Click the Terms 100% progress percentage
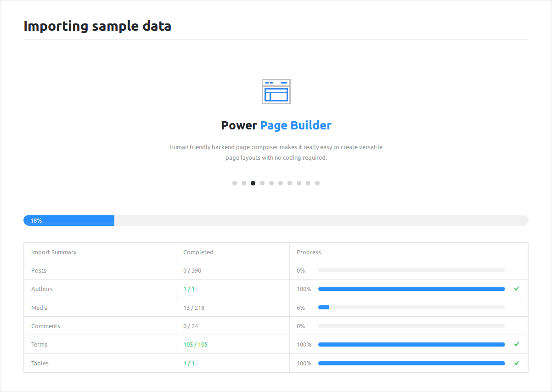The height and width of the screenshot is (392, 552). click(304, 344)
